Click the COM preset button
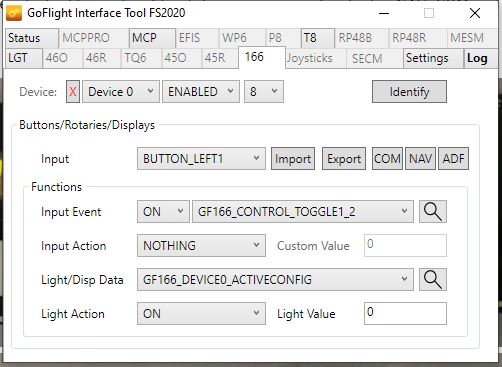Viewport: 502px width, 367px height. click(x=387, y=159)
